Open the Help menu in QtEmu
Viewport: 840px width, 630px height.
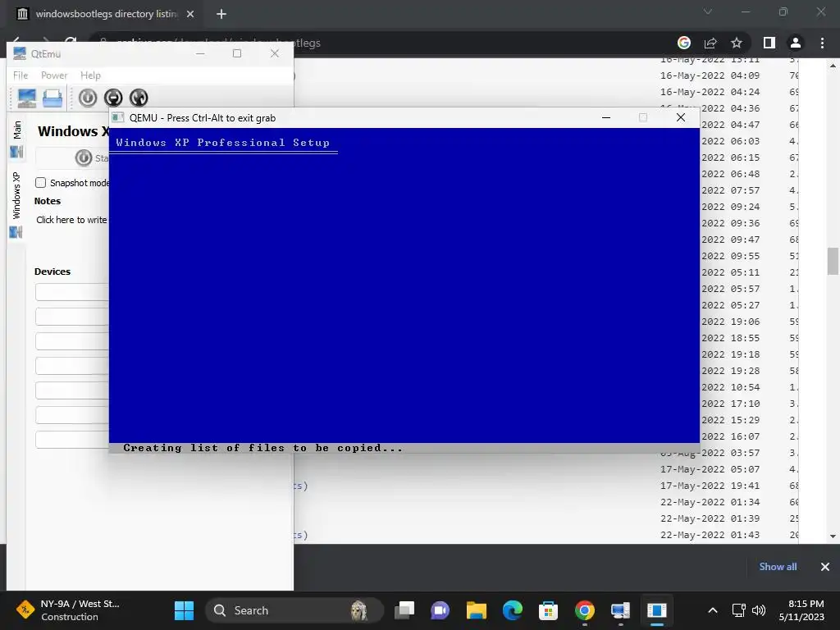tap(90, 75)
